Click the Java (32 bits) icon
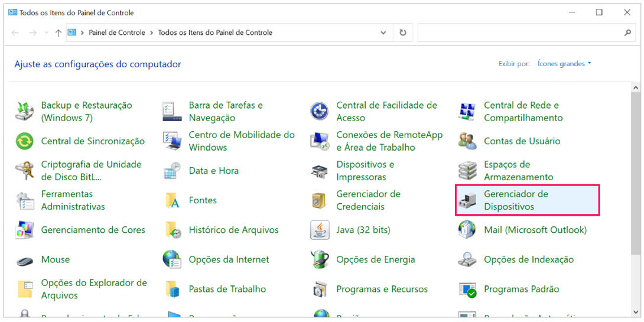The image size is (644, 322). point(320,230)
